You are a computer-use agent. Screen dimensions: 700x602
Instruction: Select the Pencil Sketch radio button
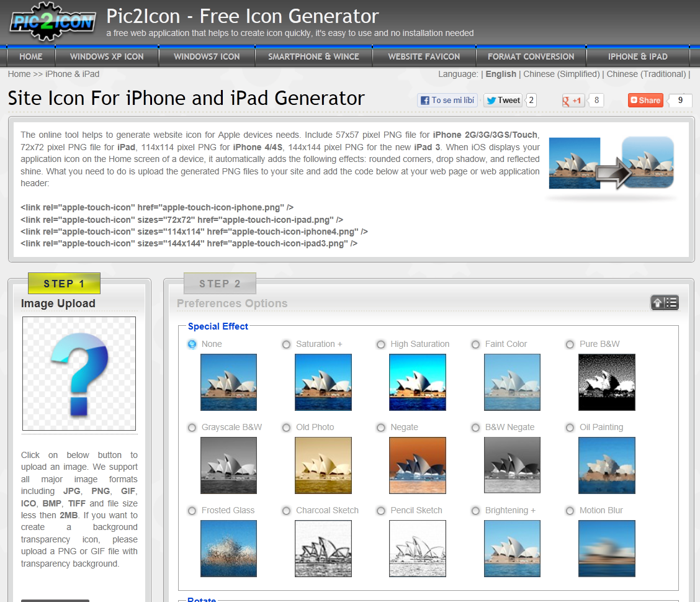click(381, 510)
